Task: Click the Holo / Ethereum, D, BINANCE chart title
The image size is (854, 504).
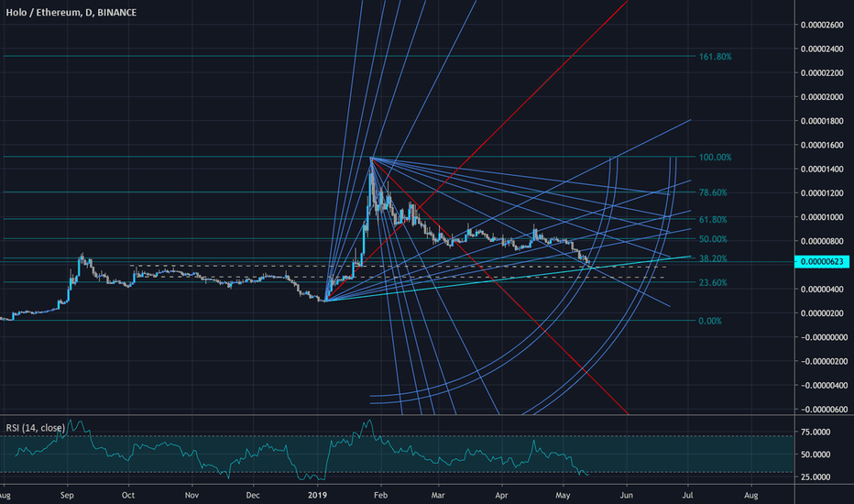Action: pyautogui.click(x=71, y=12)
